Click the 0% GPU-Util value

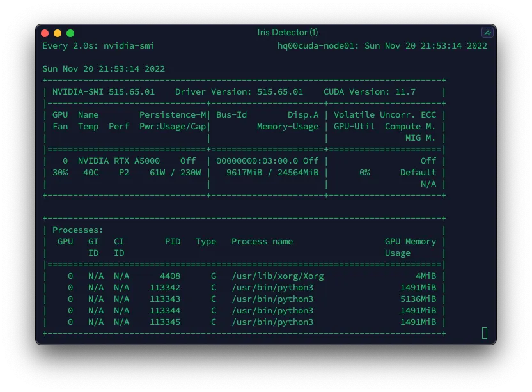click(x=364, y=173)
